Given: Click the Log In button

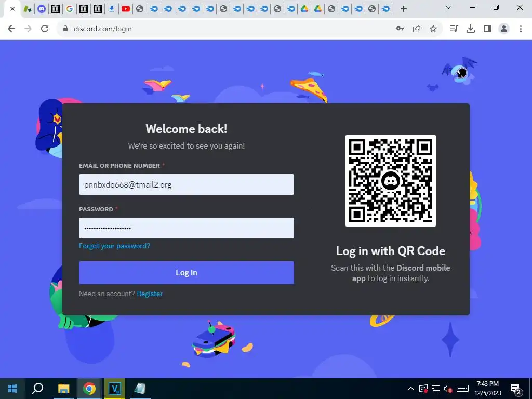Looking at the screenshot, I should point(187,272).
